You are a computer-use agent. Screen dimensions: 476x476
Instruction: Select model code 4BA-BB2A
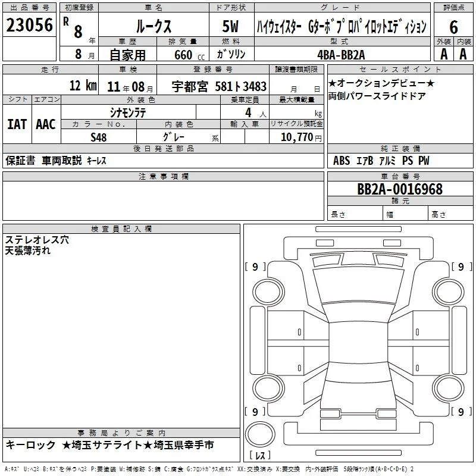(341, 55)
